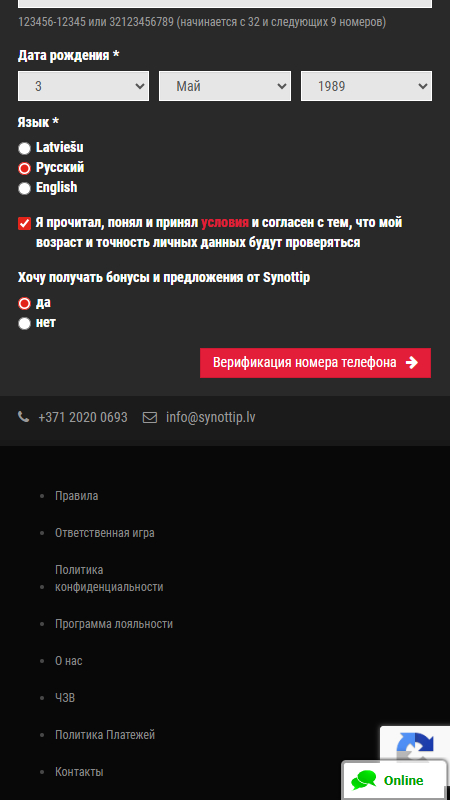Click the phone icon in the footer
This screenshot has width=450, height=800.
(x=23, y=417)
